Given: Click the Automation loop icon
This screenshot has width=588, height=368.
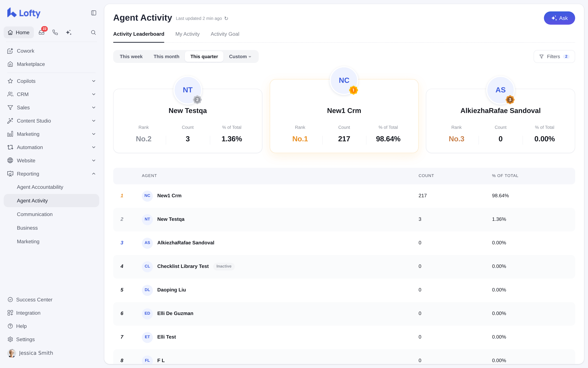Looking at the screenshot, I should click(10, 147).
